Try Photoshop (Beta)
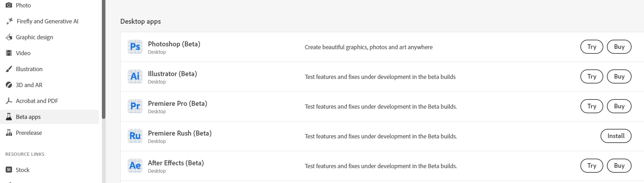644x183 pixels. (x=592, y=47)
